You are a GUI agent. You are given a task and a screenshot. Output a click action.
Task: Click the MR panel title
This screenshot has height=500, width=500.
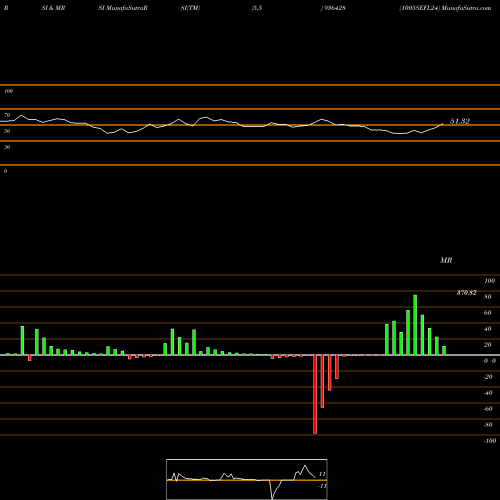[x=446, y=260]
